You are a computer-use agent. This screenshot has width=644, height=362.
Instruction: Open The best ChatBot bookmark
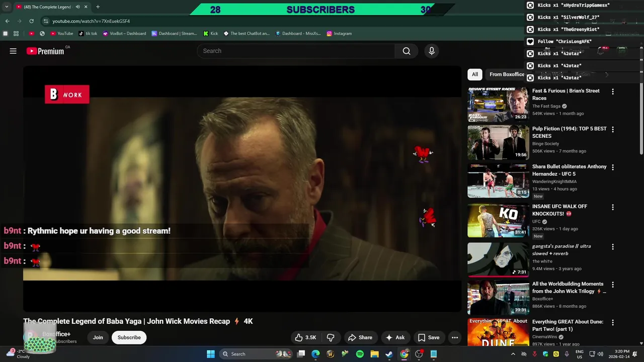[247, 34]
